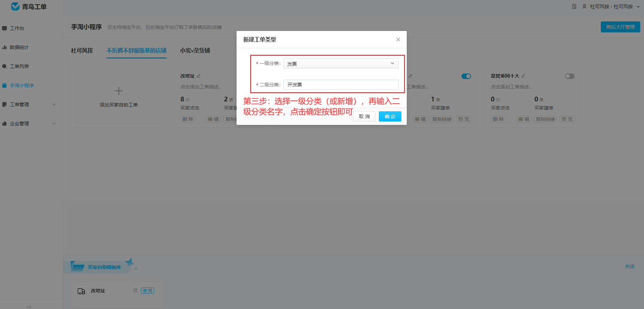Click the 点击添加工单描述 text in 改地址 card
The height and width of the screenshot is (309, 644).
201,87
